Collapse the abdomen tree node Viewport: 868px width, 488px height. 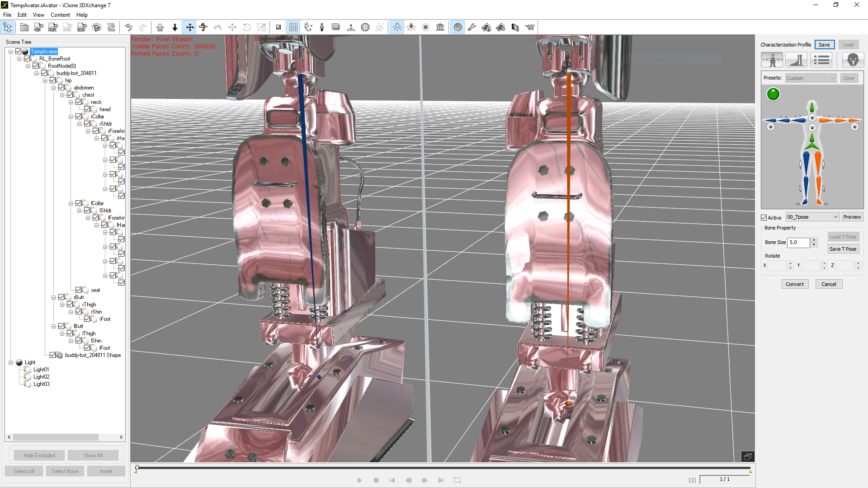(54, 88)
